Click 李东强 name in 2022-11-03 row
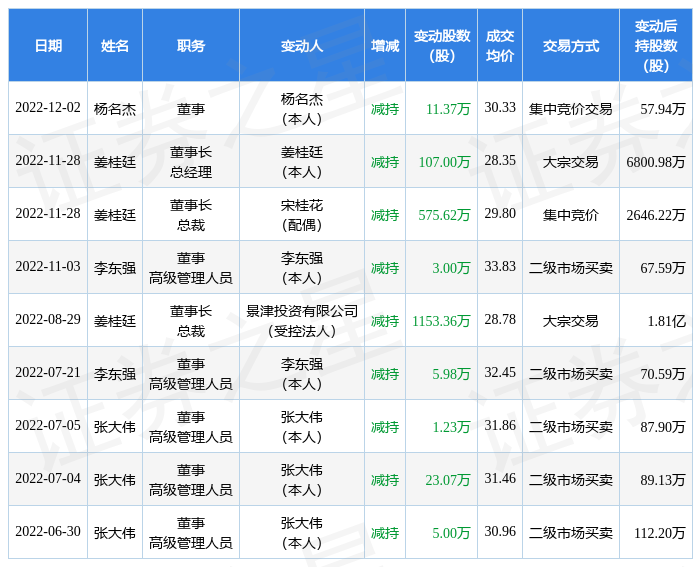This screenshot has width=693, height=567. (x=115, y=268)
